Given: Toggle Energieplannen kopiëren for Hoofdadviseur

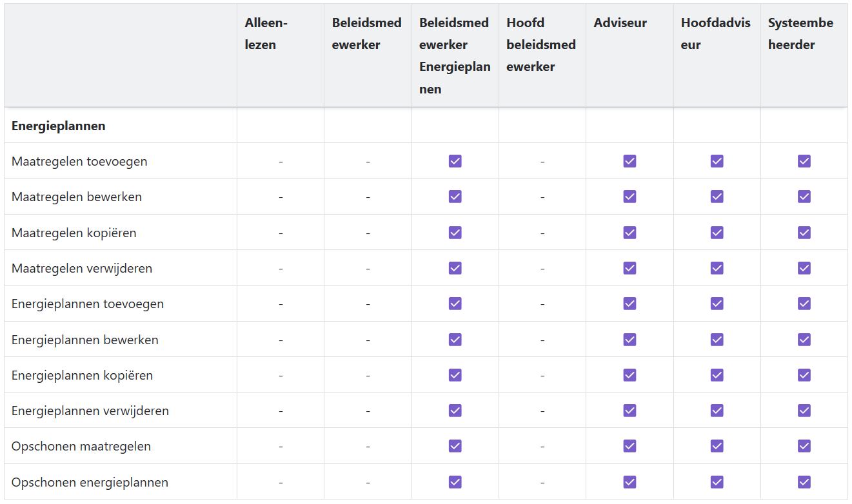Looking at the screenshot, I should tap(717, 375).
